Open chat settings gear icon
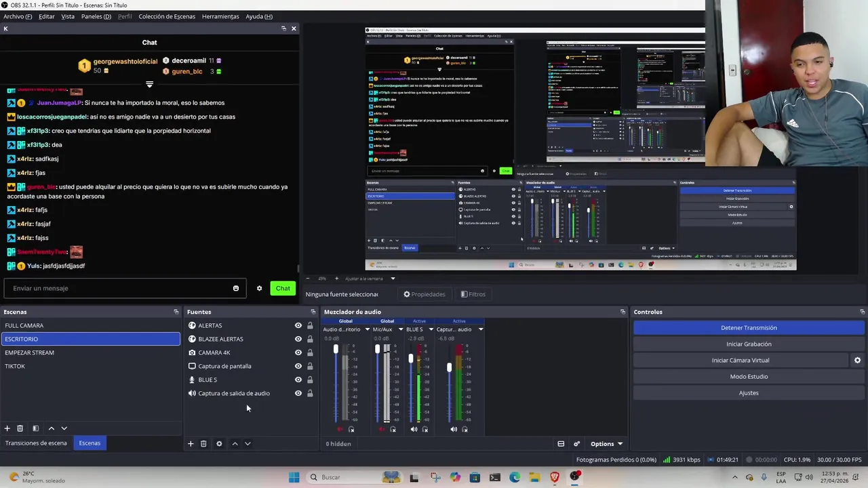This screenshot has width=868, height=488. coord(259,288)
